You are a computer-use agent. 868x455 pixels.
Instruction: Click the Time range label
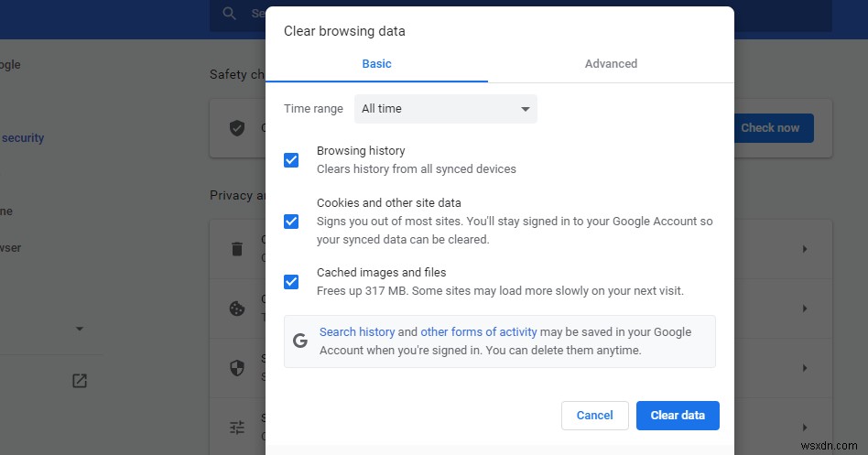pyautogui.click(x=313, y=109)
